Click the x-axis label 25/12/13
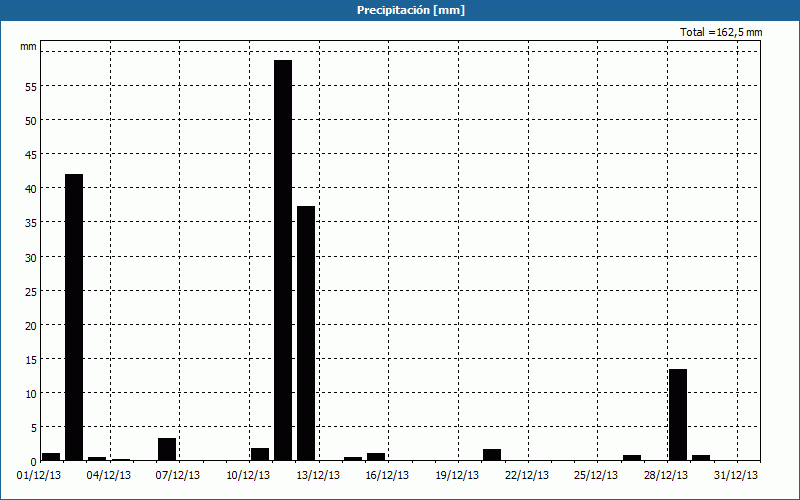 click(596, 476)
